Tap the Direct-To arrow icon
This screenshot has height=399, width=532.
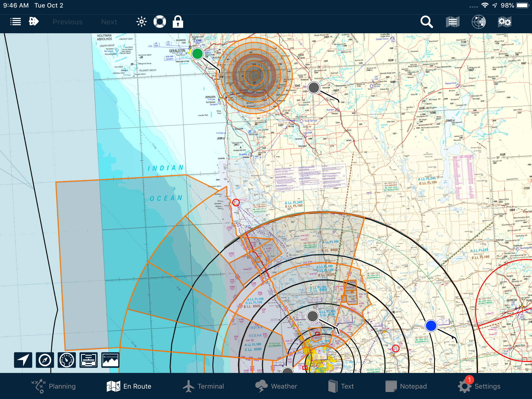coord(34,22)
